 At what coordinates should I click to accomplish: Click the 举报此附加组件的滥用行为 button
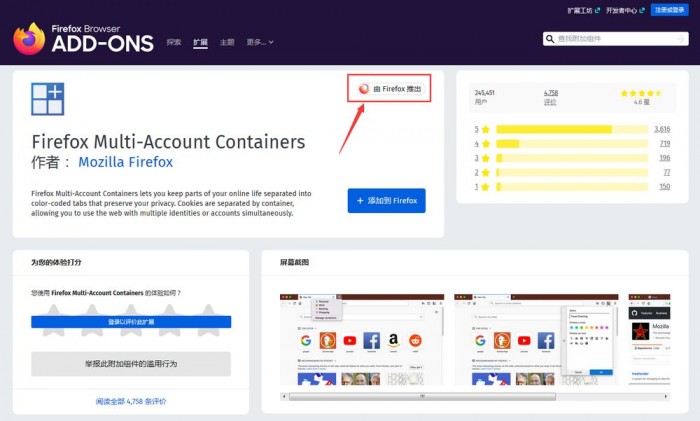pos(131,364)
